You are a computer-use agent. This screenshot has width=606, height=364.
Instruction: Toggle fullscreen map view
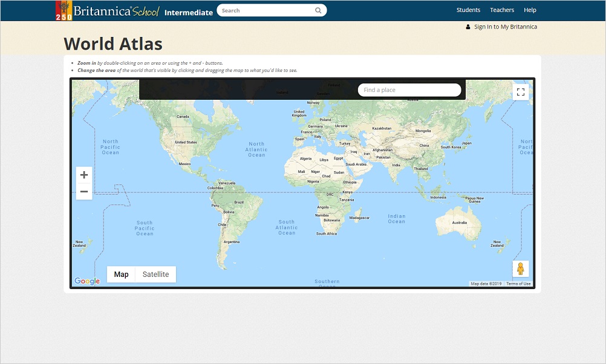pyautogui.click(x=520, y=92)
